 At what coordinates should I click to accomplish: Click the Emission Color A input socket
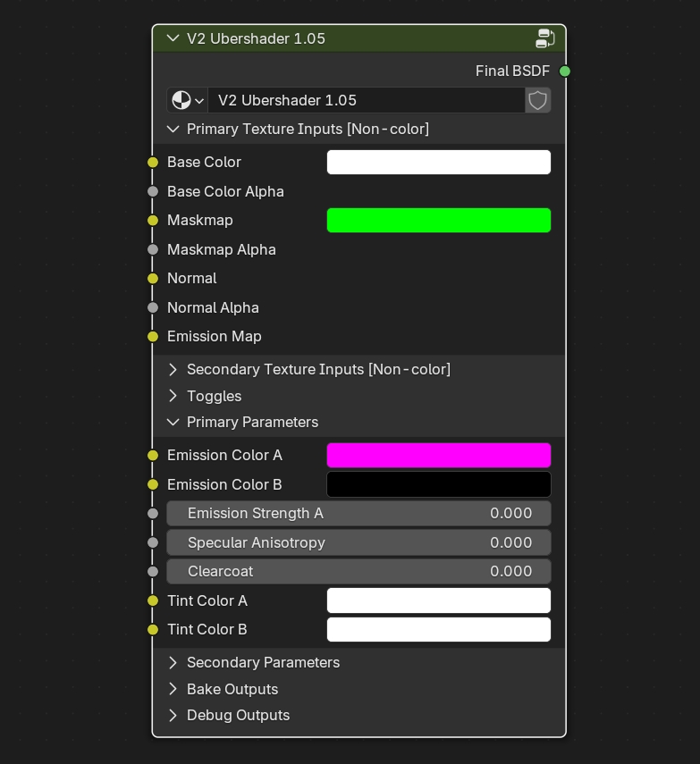coord(153,455)
